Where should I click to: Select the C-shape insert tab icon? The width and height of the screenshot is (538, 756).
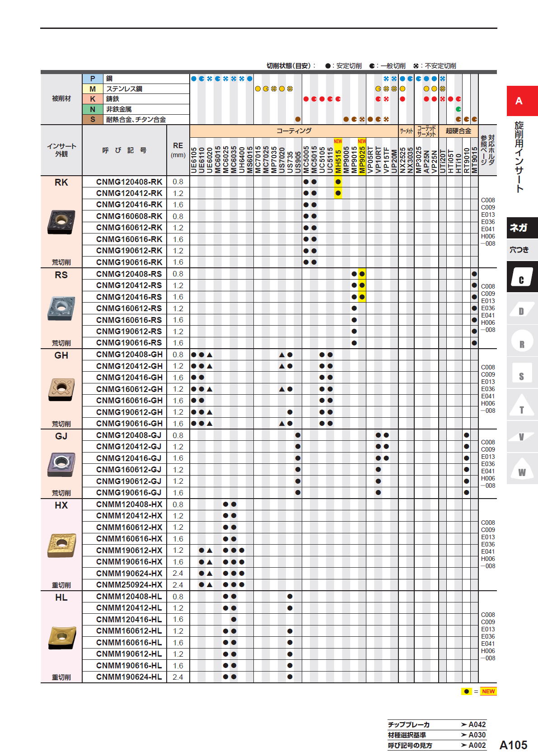(x=522, y=277)
